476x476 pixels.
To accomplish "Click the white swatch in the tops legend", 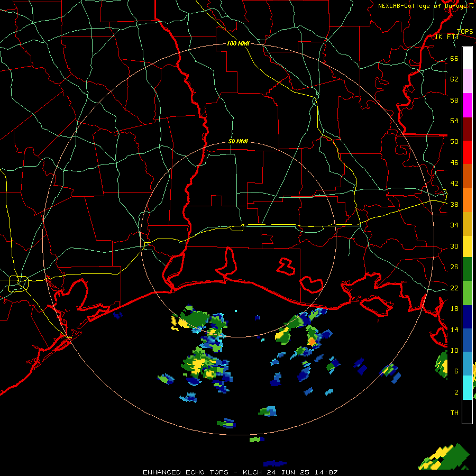I will coord(467,58).
